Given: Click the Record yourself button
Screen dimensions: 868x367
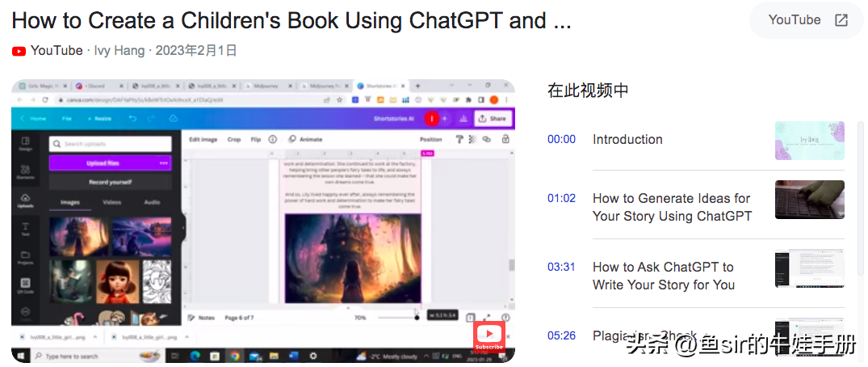Looking at the screenshot, I should tap(110, 182).
